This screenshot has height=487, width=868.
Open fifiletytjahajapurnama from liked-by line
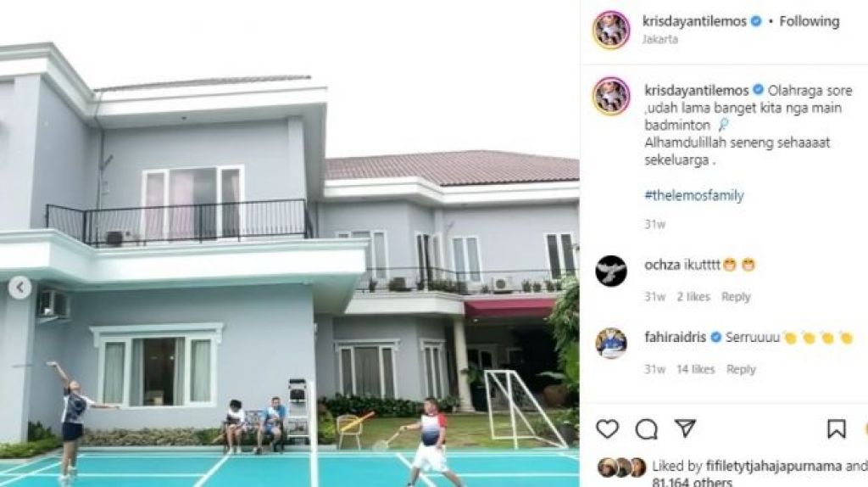coord(774,466)
